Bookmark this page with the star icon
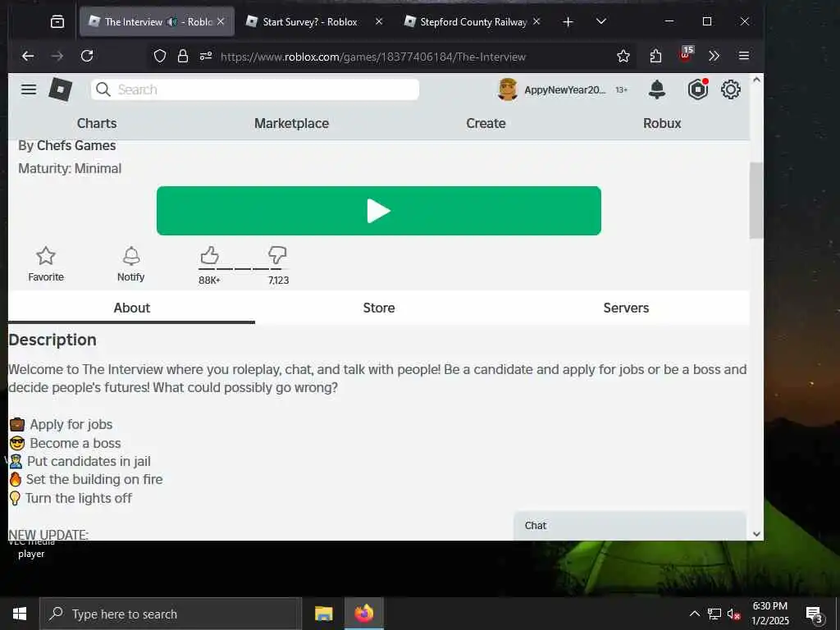 click(623, 57)
